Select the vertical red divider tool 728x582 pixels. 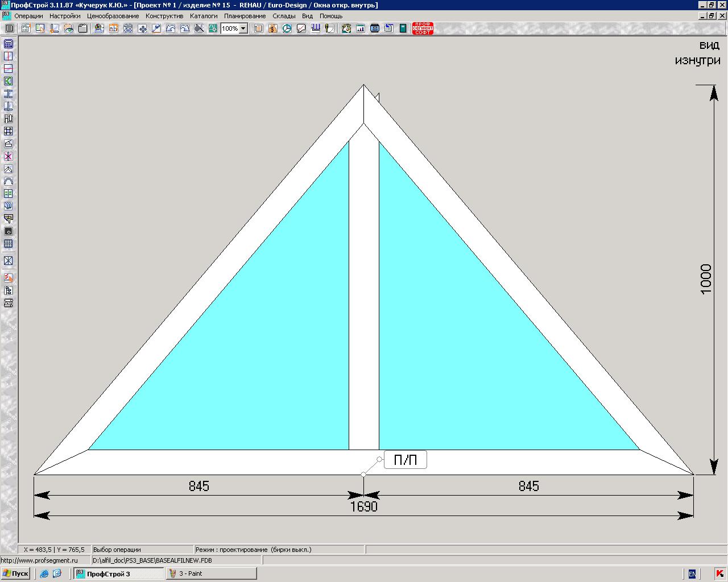click(9, 56)
